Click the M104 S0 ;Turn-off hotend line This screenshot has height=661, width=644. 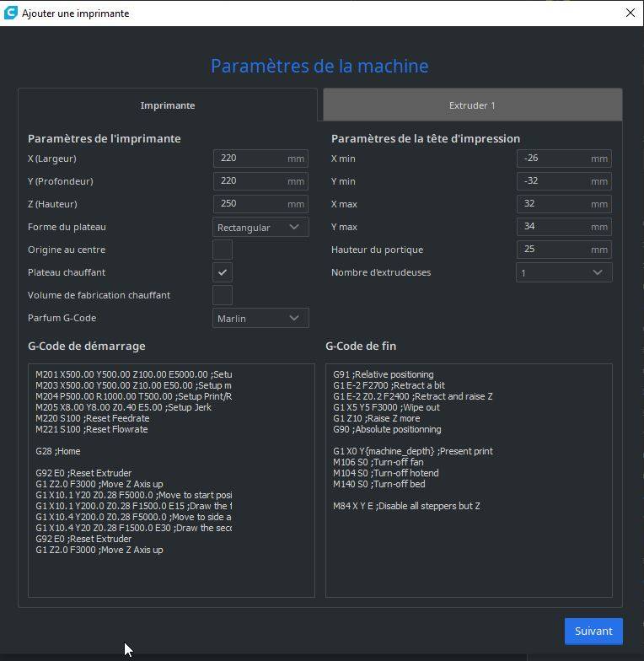pyautogui.click(x=386, y=473)
